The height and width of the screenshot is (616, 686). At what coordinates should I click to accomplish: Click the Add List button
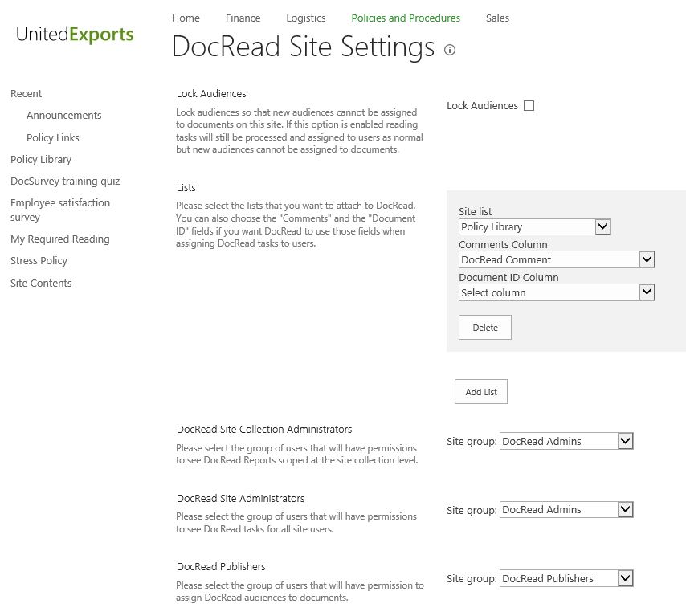pyautogui.click(x=481, y=392)
